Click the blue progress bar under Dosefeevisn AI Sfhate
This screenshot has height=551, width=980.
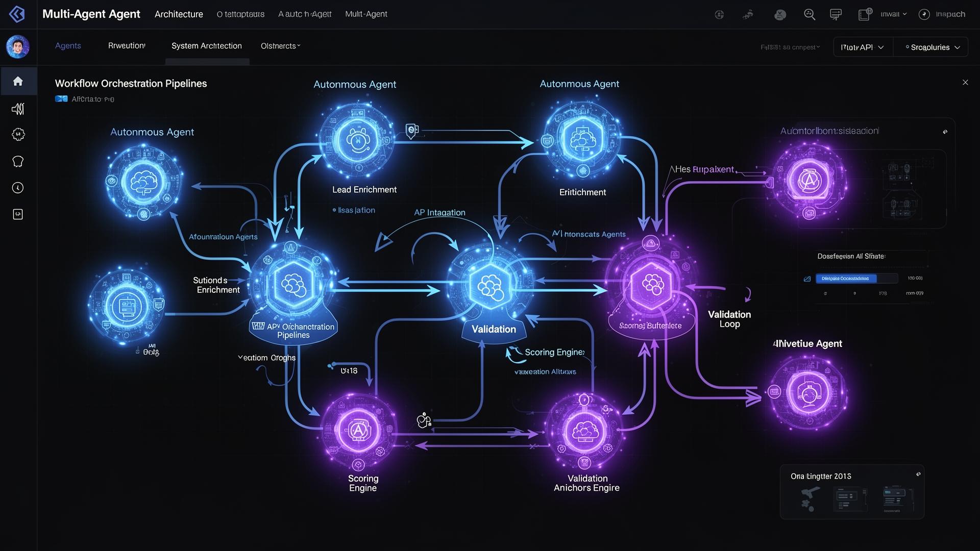click(856, 279)
